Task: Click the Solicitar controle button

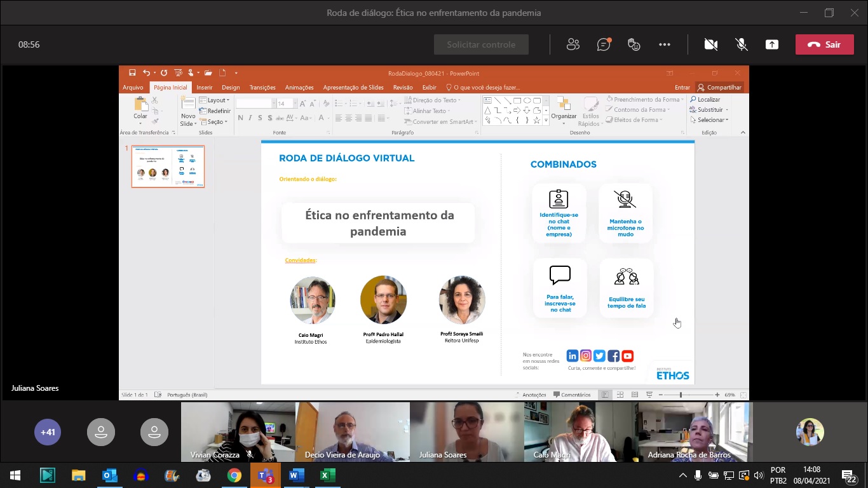Action: (x=481, y=44)
